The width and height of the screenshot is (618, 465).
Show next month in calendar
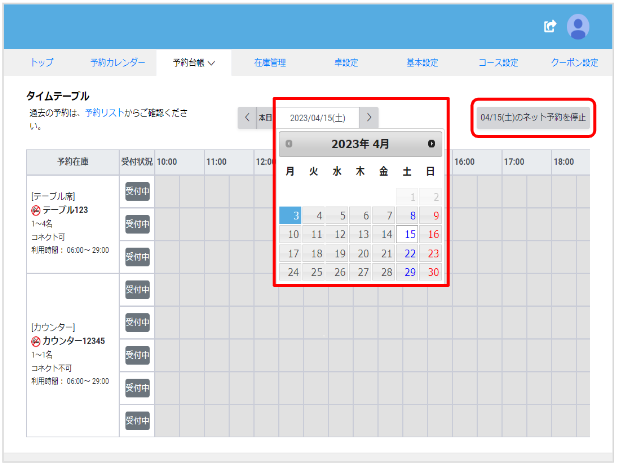click(x=432, y=144)
